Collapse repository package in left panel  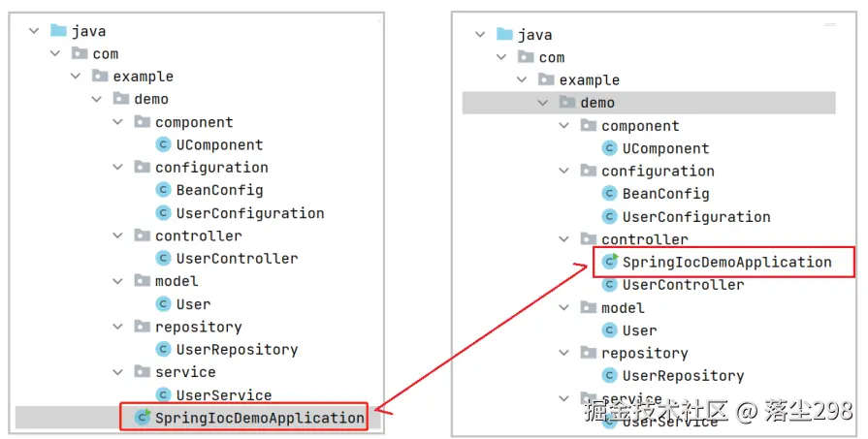pyautogui.click(x=117, y=327)
